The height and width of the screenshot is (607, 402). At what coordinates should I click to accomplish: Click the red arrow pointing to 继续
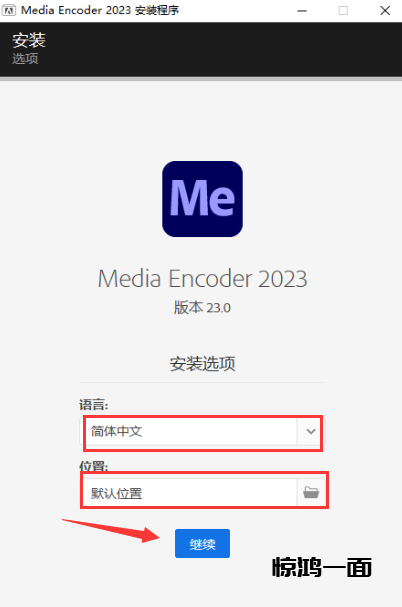[111, 530]
